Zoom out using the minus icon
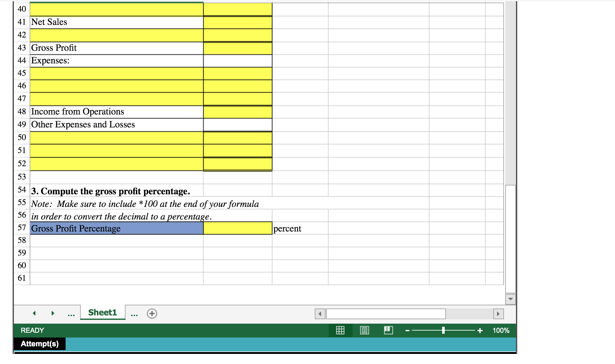 407,330
